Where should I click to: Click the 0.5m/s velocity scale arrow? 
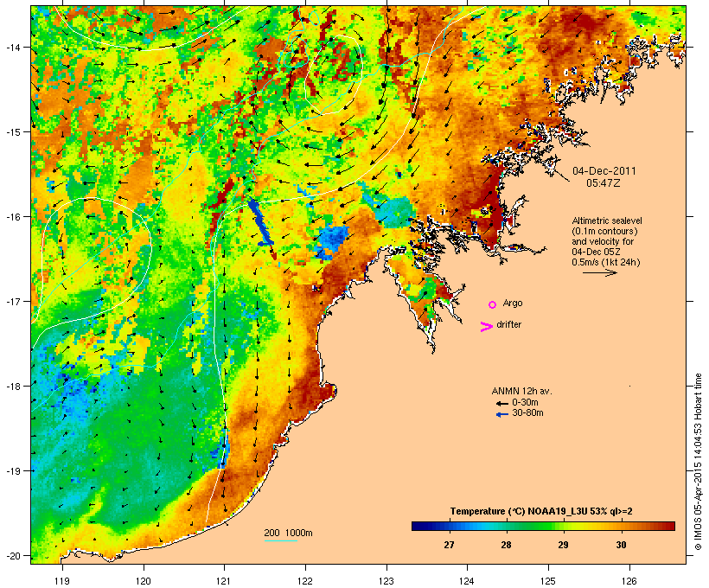click(x=599, y=272)
